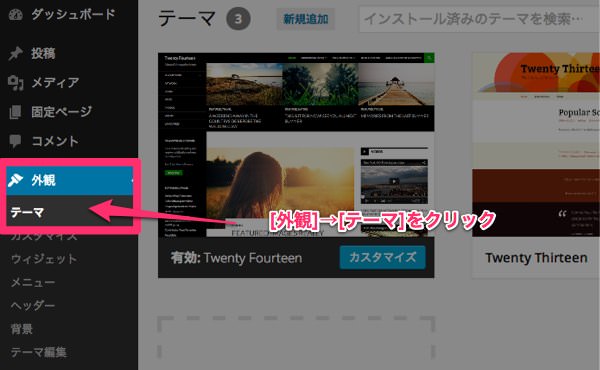This screenshot has width=600, height=370.
Task: Open the 背景 submenu item
Action: 22,329
